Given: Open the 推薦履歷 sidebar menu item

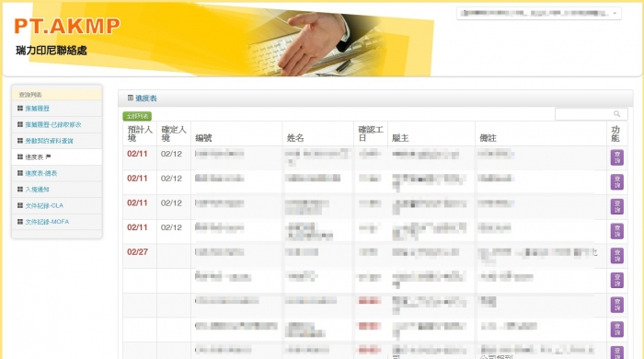Looking at the screenshot, I should point(38,109).
